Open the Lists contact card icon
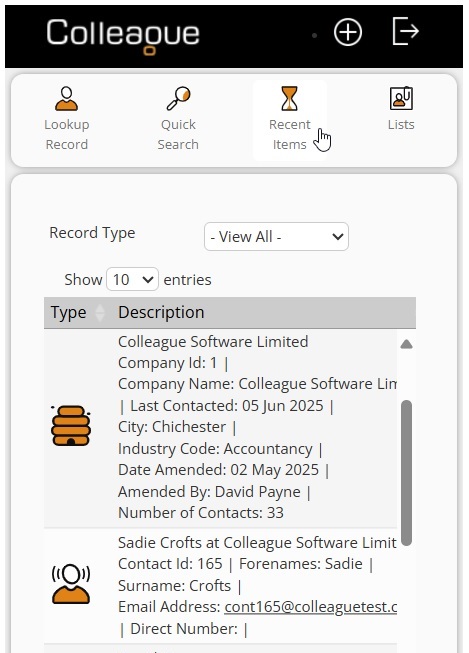 (401, 98)
